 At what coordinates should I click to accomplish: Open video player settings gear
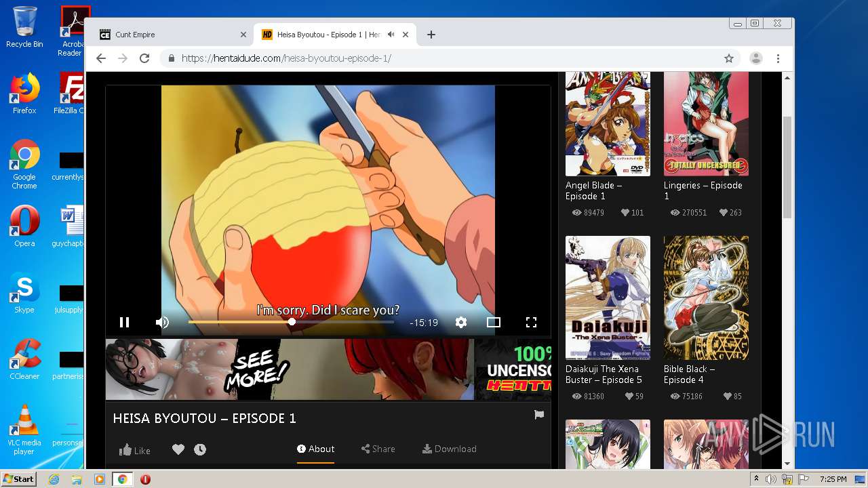(461, 323)
